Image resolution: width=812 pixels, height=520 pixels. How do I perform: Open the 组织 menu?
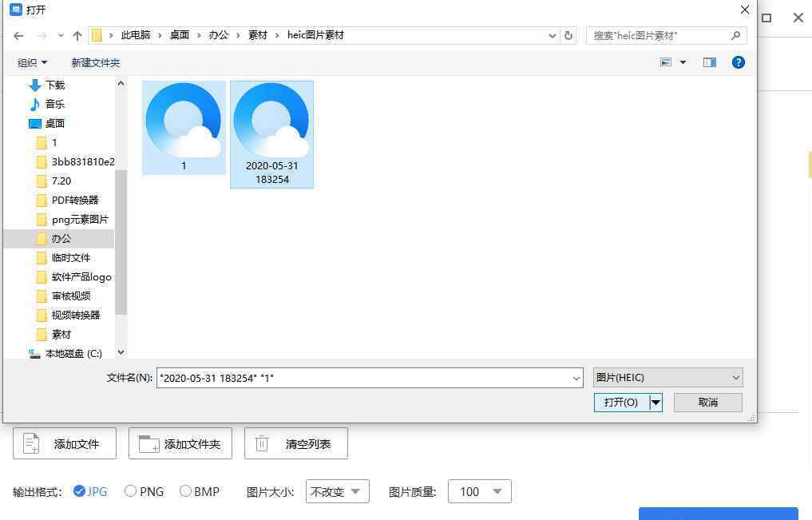point(32,62)
